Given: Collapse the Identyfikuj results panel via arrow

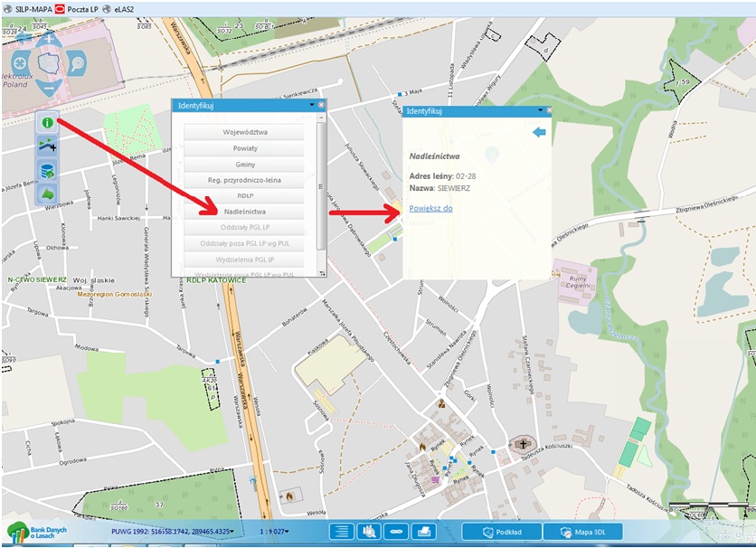Looking at the screenshot, I should 540,110.
